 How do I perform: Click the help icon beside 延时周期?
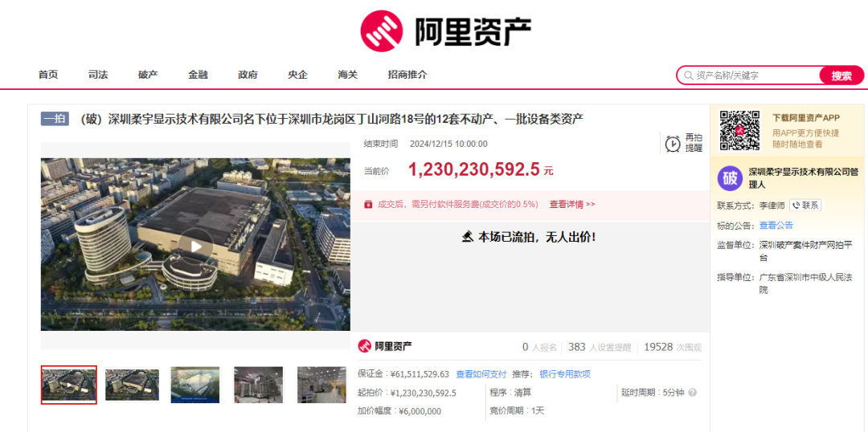[x=692, y=393]
